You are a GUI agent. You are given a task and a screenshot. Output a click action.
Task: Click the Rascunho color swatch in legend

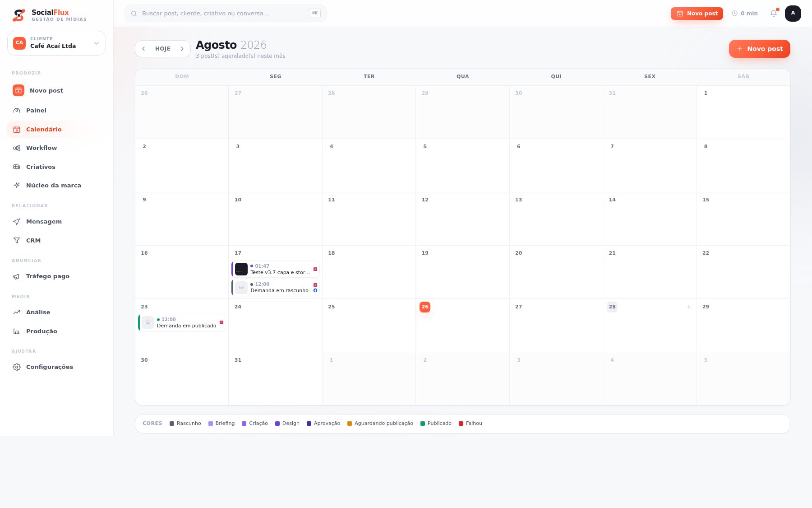pos(172,424)
